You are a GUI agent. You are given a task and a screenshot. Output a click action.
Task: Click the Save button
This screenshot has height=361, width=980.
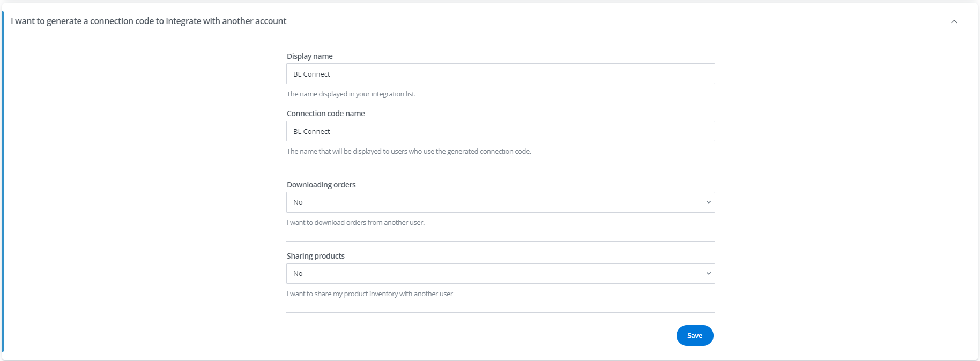[695, 336]
